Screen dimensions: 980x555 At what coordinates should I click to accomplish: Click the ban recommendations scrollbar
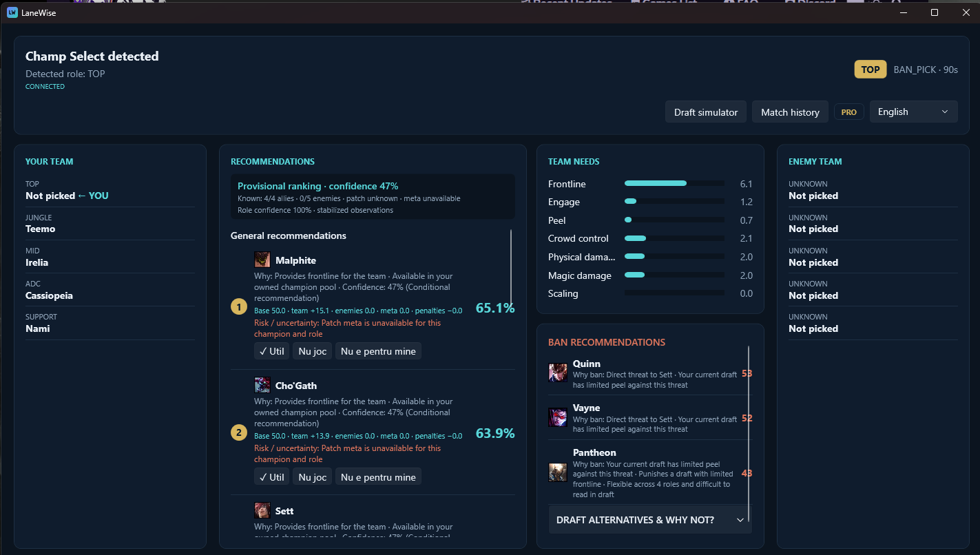(x=749, y=434)
